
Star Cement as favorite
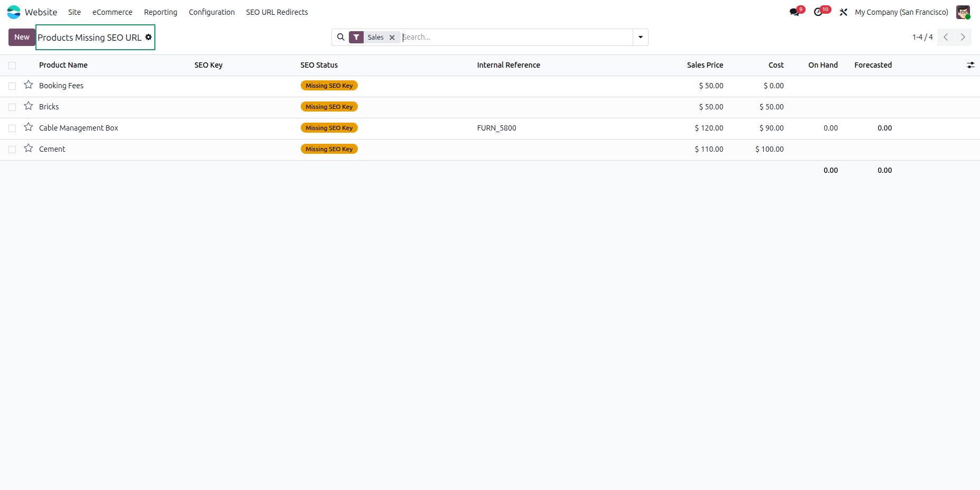29,149
